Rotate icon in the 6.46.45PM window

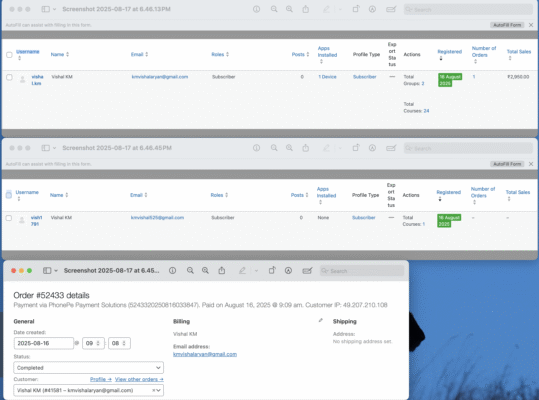pyautogui.click(x=356, y=148)
